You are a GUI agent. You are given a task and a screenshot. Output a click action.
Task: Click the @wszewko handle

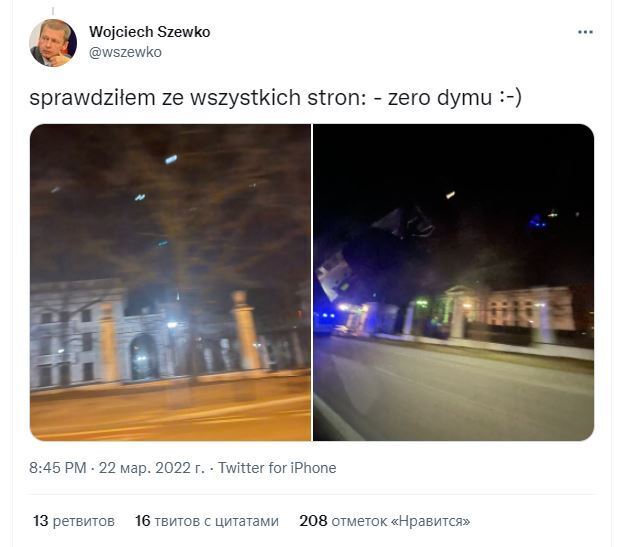[125, 52]
